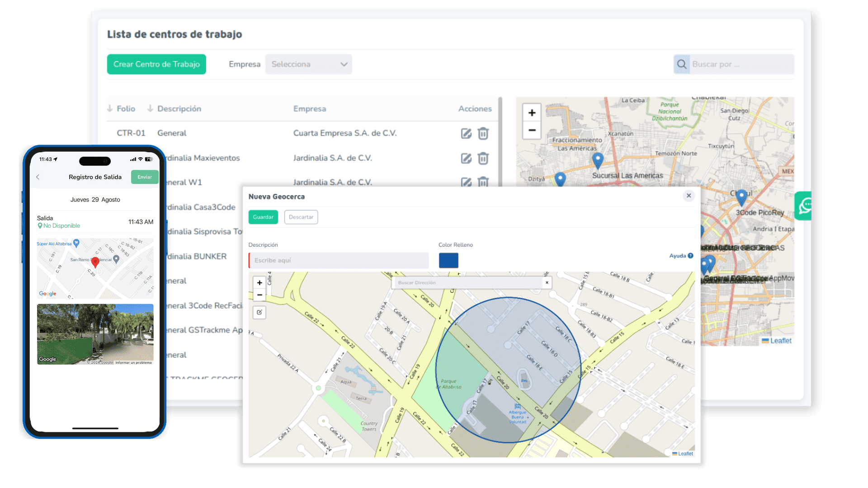Image resolution: width=868 pixels, height=488 pixels.
Task: Click edit icon for Jardinalia Maxieventos row
Action: pyautogui.click(x=466, y=158)
